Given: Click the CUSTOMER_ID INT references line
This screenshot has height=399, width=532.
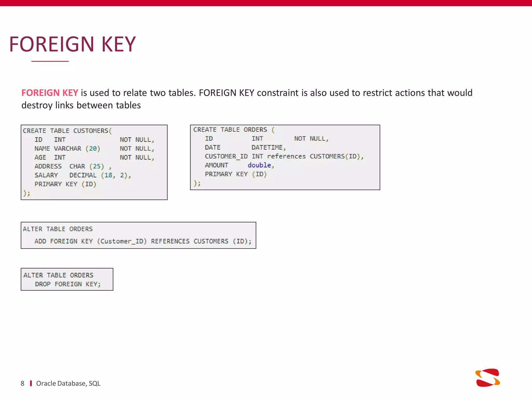Looking at the screenshot, I should point(284,156).
